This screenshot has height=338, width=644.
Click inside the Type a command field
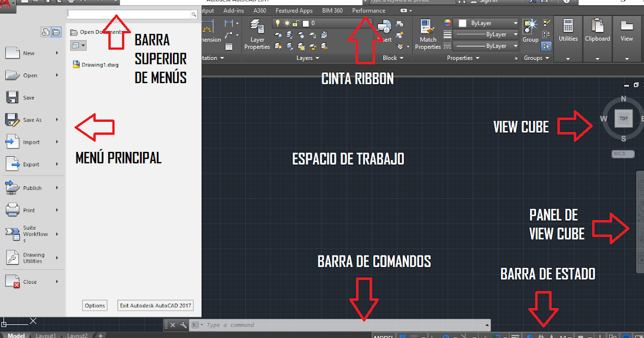point(322,325)
